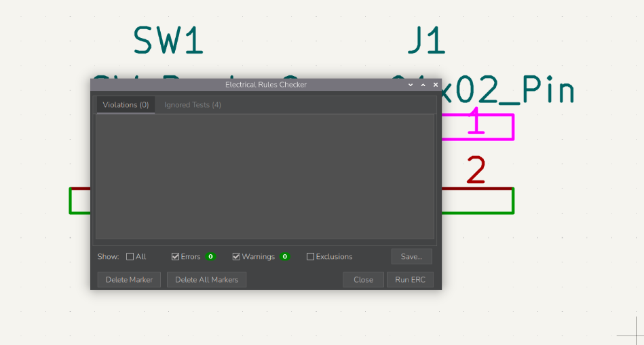Close the Electrical Rules Checker with X icon

(436, 85)
